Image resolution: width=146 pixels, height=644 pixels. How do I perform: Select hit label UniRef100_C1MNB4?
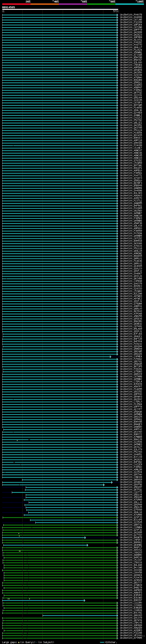(131, 527)
